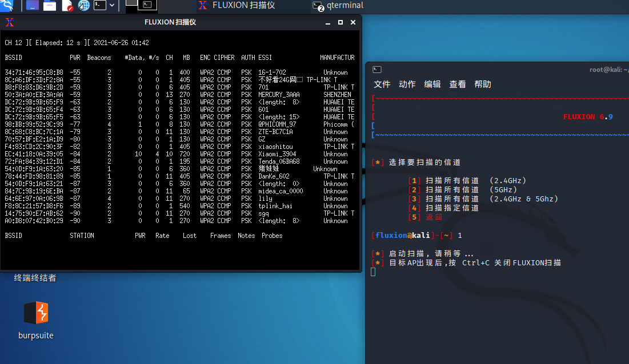The height and width of the screenshot is (364, 629).
Task: Open the file manager from the panel
Action: coord(49,6)
